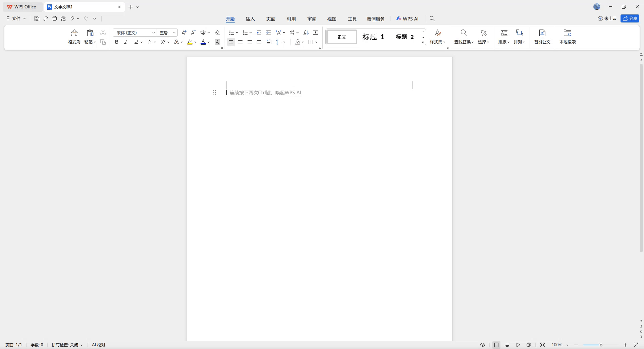The width and height of the screenshot is (644, 349).
Task: Toggle Bold formatting
Action: click(x=116, y=42)
